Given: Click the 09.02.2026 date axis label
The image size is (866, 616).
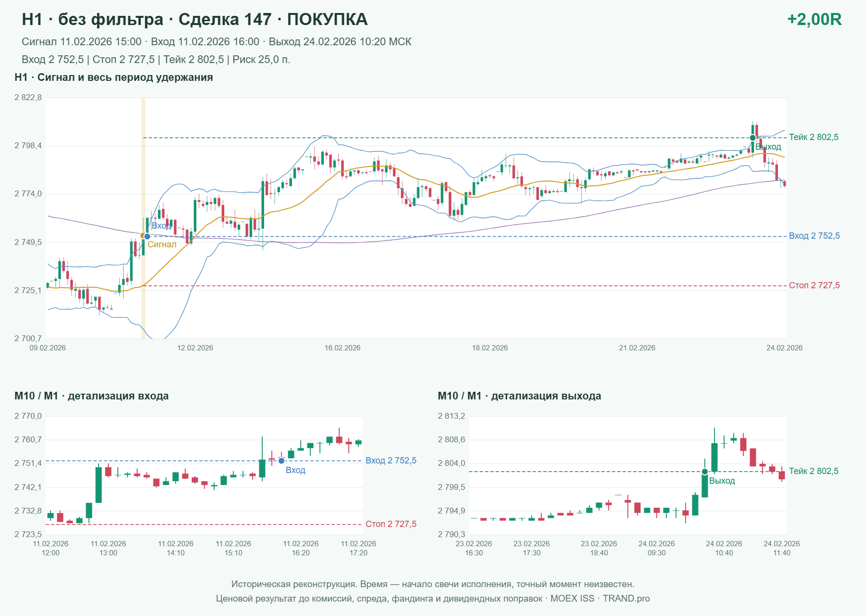Looking at the screenshot, I should [48, 348].
